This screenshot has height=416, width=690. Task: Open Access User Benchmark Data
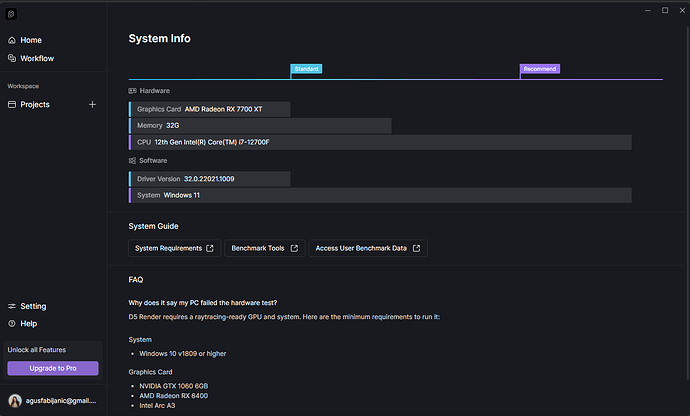(x=367, y=248)
